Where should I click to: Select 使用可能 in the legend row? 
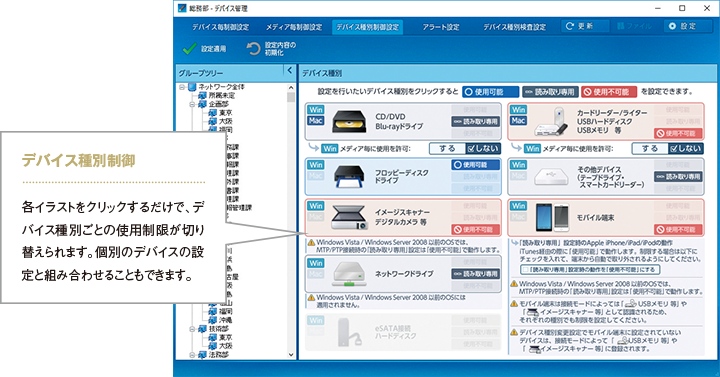[x=490, y=92]
